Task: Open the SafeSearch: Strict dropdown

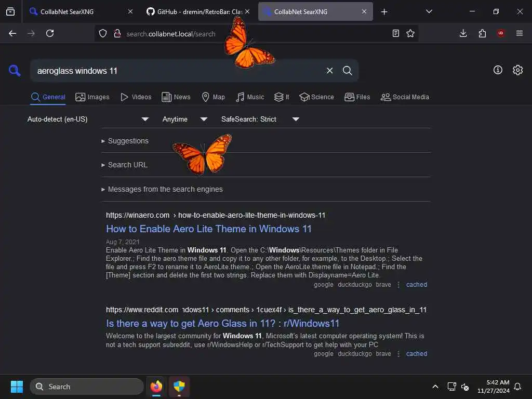Action: (x=260, y=119)
